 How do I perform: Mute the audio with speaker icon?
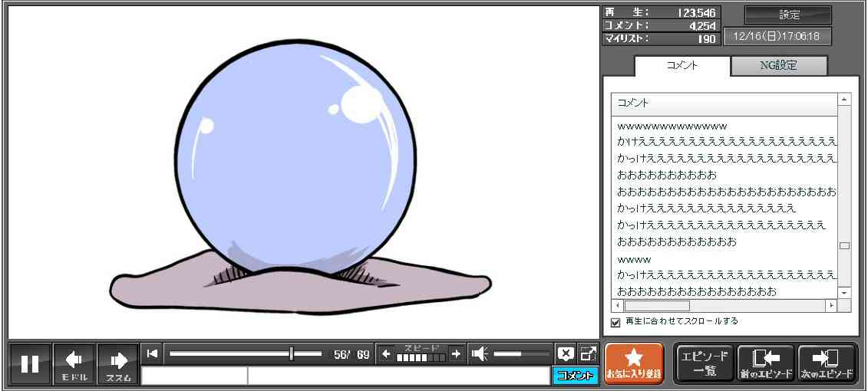click(x=480, y=353)
